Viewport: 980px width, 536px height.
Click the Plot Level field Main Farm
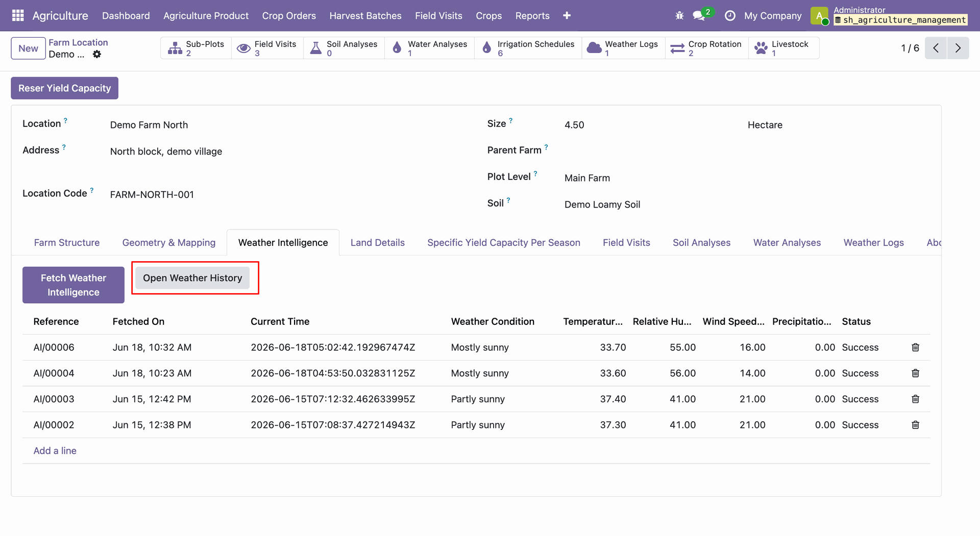click(747, 178)
